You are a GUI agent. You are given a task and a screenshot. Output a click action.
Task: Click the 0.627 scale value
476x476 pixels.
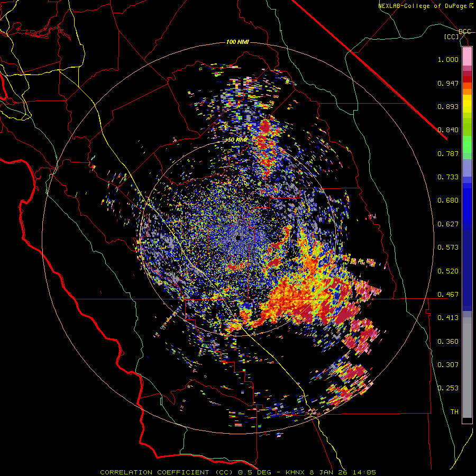point(448,224)
